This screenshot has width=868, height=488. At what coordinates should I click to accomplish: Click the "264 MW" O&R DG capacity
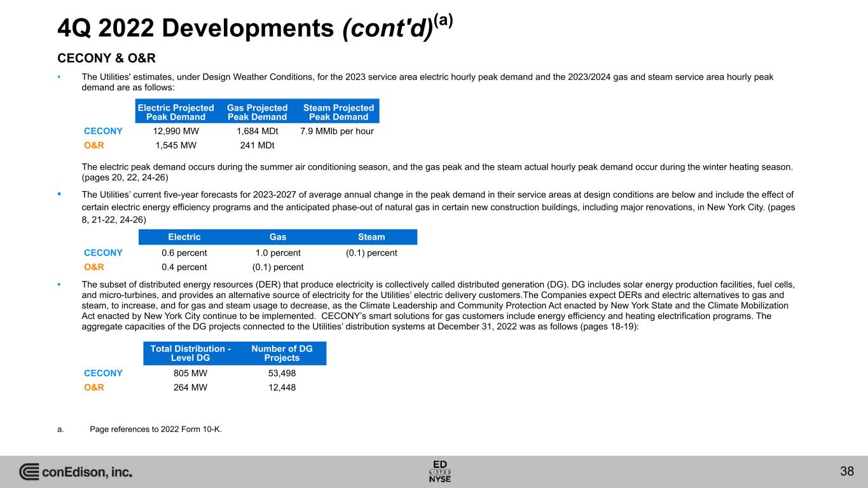pyautogui.click(x=190, y=388)
